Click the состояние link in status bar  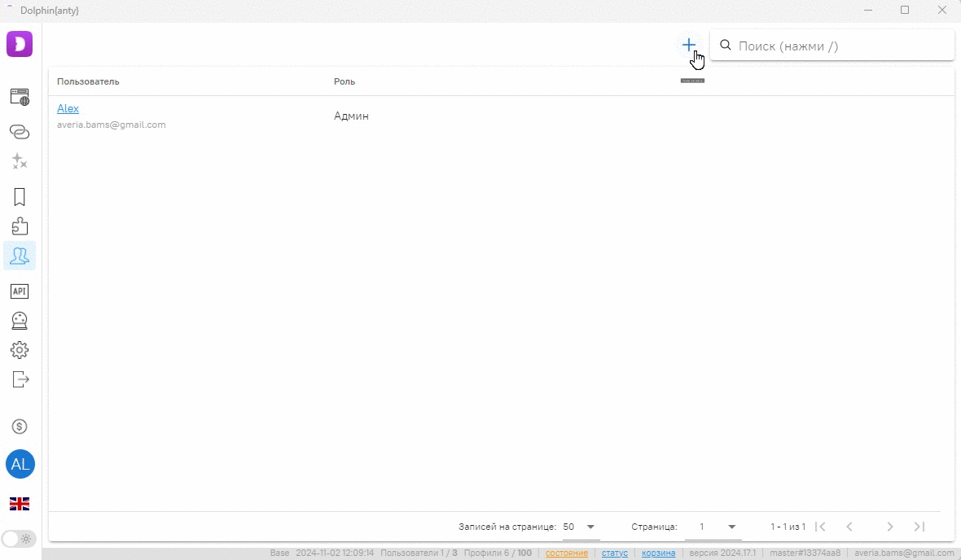(x=566, y=553)
